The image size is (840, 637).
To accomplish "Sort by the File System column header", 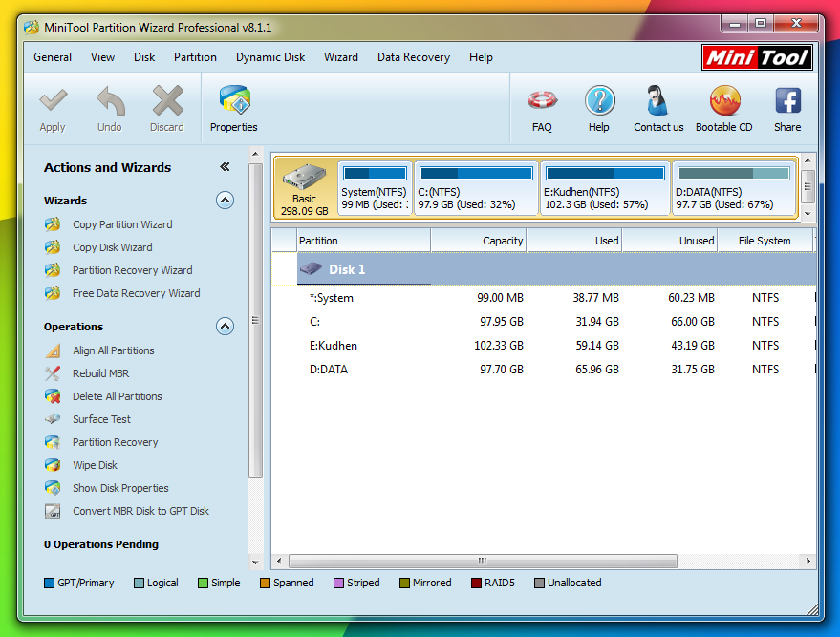I will (x=765, y=241).
